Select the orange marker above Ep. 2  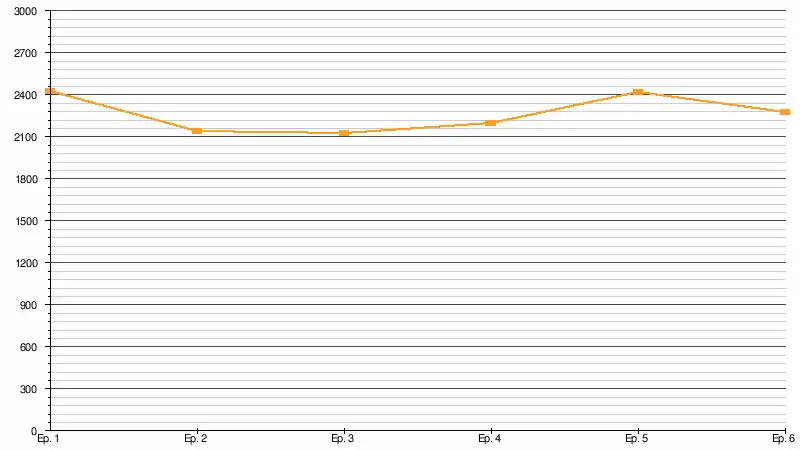click(x=197, y=131)
